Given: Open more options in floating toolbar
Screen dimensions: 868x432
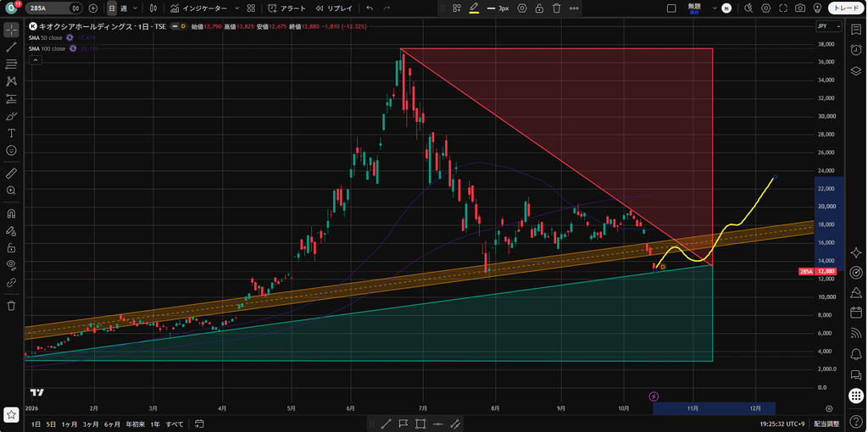Looking at the screenshot, I should tap(574, 8).
